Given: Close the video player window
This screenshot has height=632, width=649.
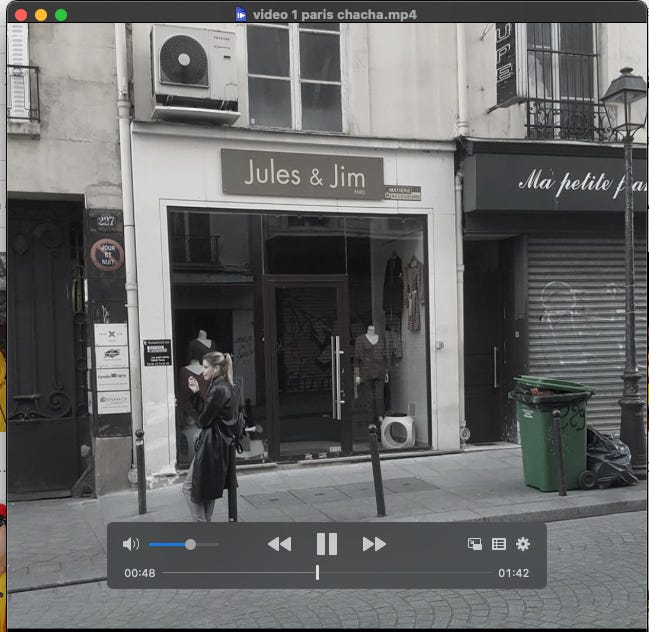Looking at the screenshot, I should click(x=21, y=15).
